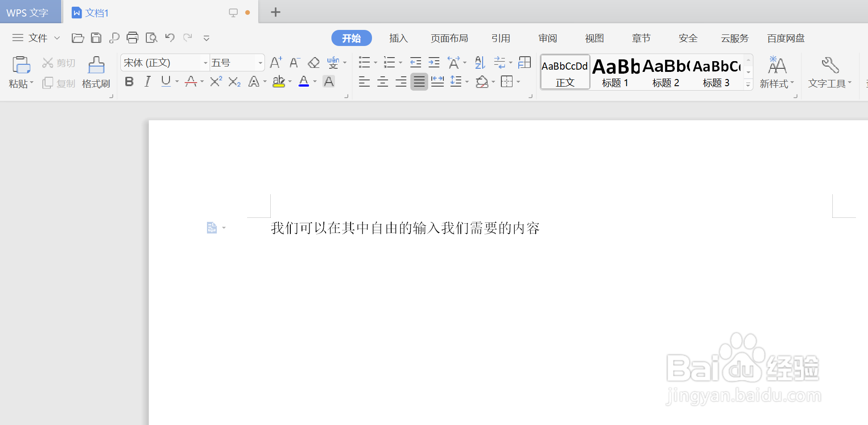Apply the yellow text highlight color
The height and width of the screenshot is (425, 868).
click(279, 82)
